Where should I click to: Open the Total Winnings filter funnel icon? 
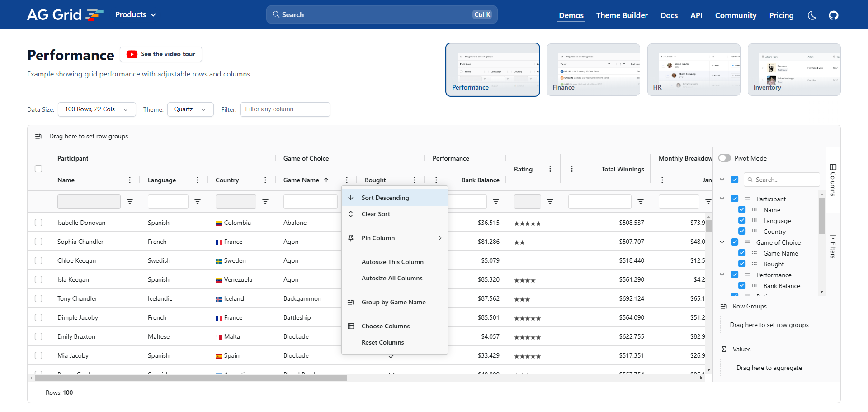point(641,202)
